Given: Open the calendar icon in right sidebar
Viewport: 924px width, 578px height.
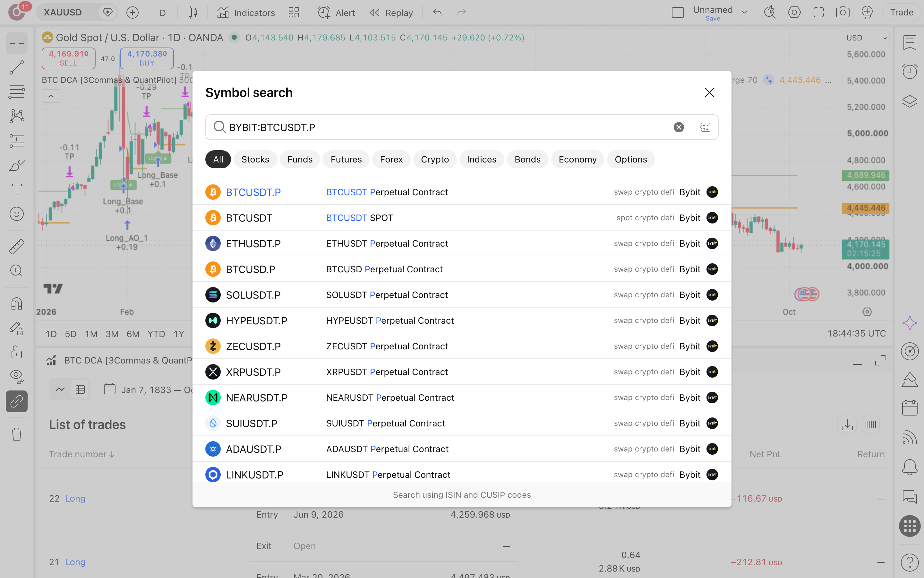Looking at the screenshot, I should pos(910,408).
